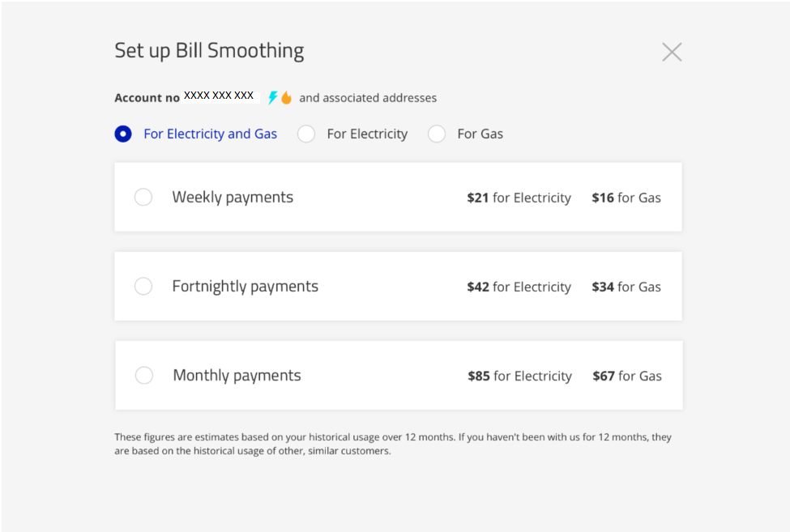The width and height of the screenshot is (790, 532).
Task: Pick the For Gas radio option
Action: click(x=437, y=134)
